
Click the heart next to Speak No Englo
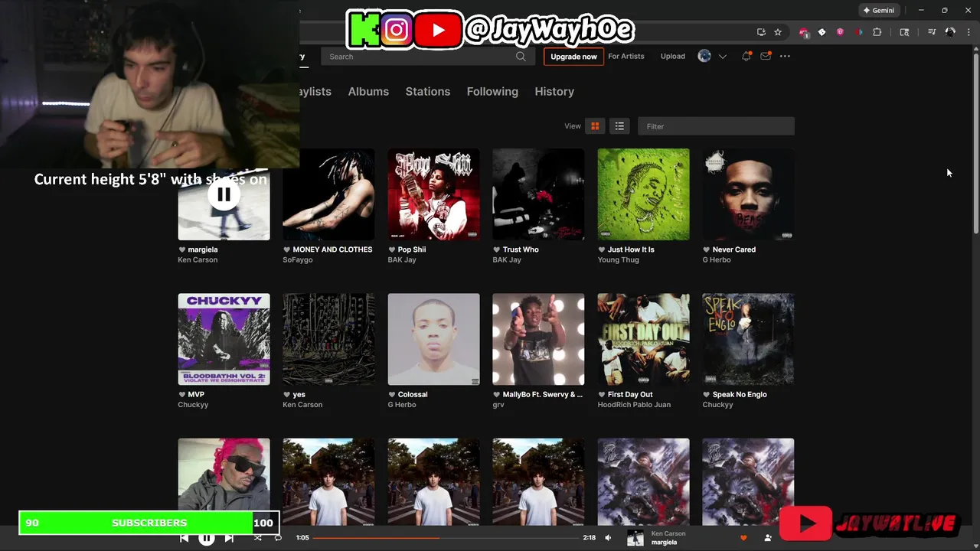[707, 394]
